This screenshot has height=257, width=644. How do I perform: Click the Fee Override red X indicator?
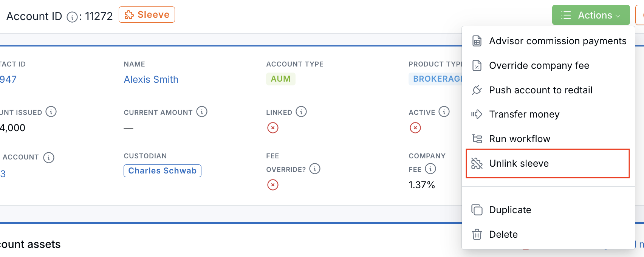(273, 185)
